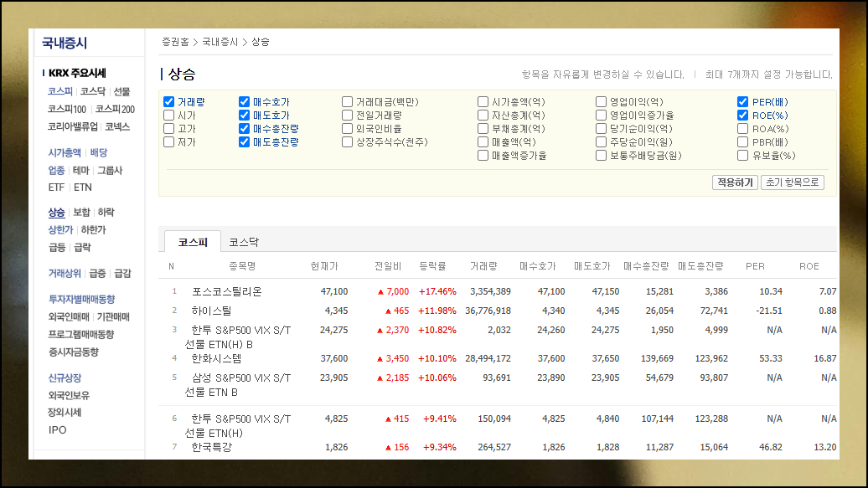This screenshot has width=868, height=488.
Task: Uncheck the 매도총잔량 checkbox
Action: 244,142
